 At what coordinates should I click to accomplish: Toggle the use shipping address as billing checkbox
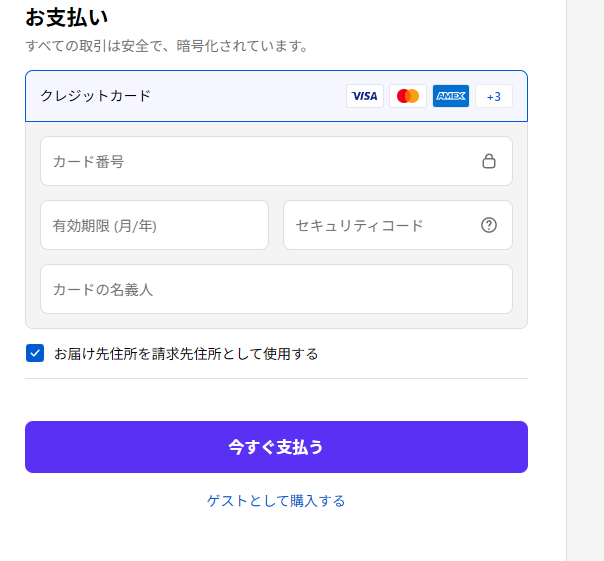tap(35, 353)
